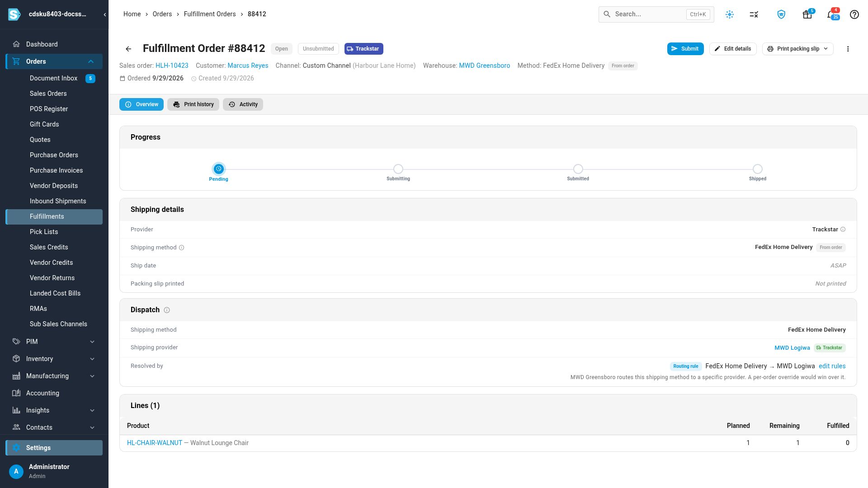Click the MWD Logiwa shipping provider link
Screen dimensions: 868x488
792,347
